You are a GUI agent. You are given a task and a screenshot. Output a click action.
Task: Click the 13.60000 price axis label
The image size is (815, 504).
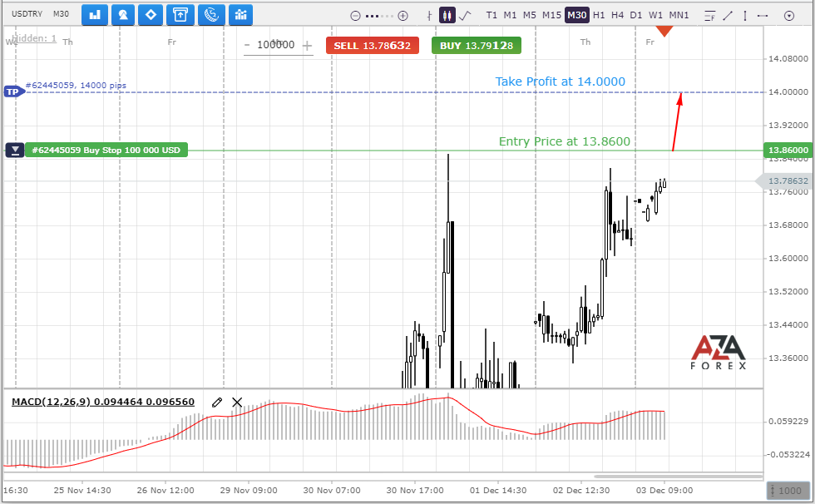point(788,258)
